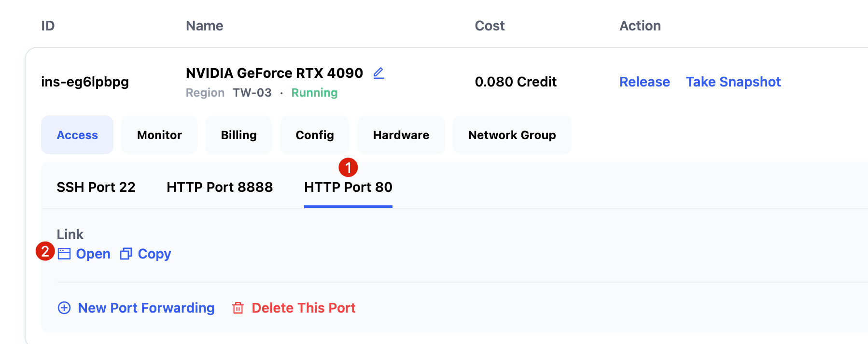
Task: Click the instance ID ins-eg6lpbpg
Action: click(x=85, y=82)
